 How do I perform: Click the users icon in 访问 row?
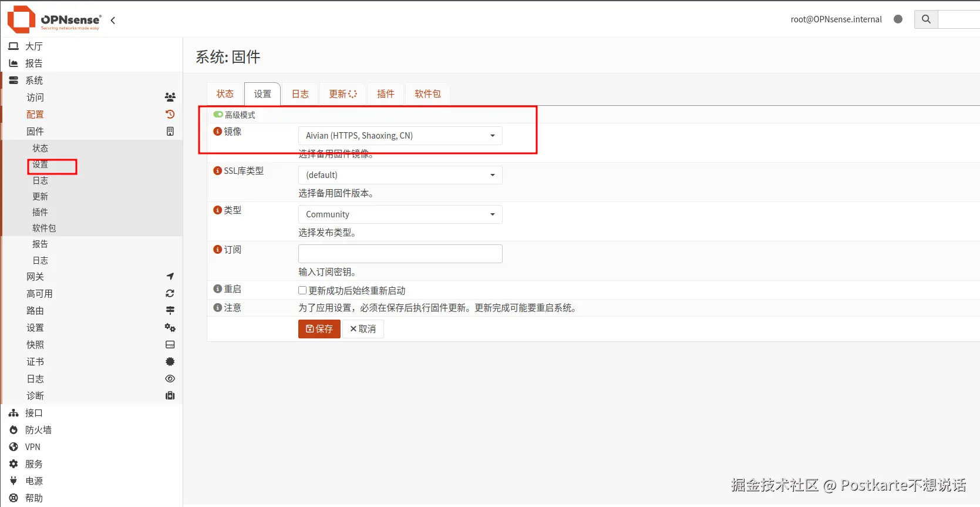tap(170, 97)
